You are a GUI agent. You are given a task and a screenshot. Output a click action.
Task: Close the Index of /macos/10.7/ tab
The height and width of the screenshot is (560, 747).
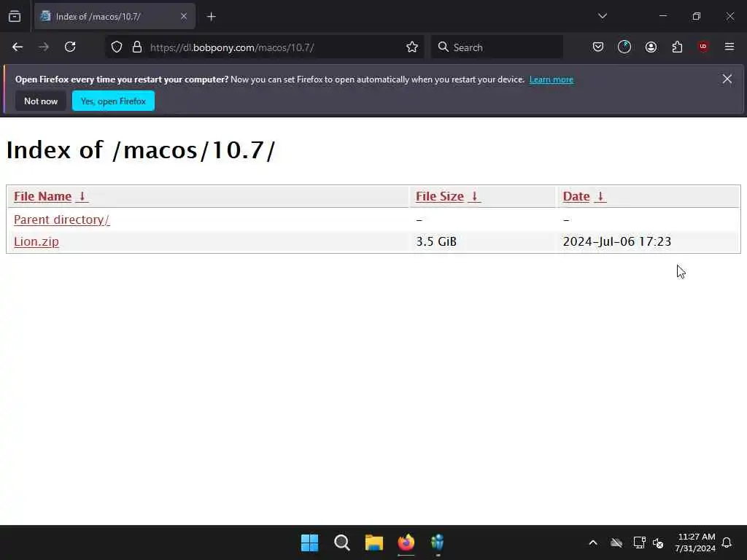point(183,16)
